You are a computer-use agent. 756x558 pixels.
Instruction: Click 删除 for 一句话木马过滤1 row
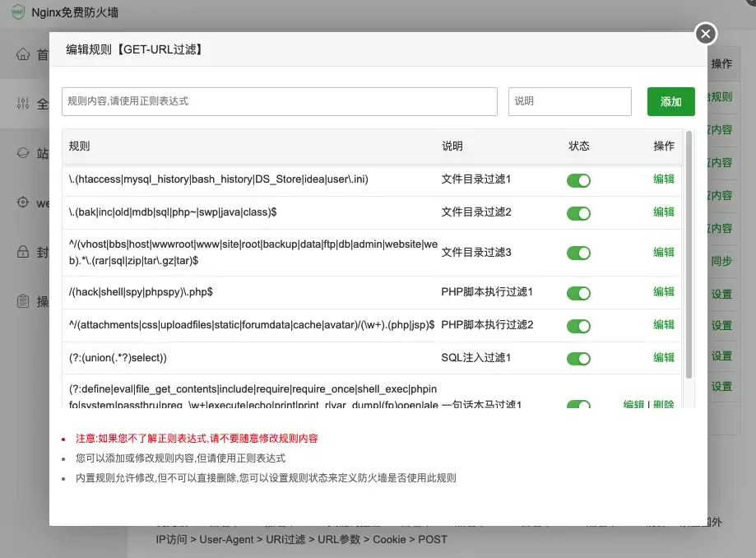click(x=663, y=404)
